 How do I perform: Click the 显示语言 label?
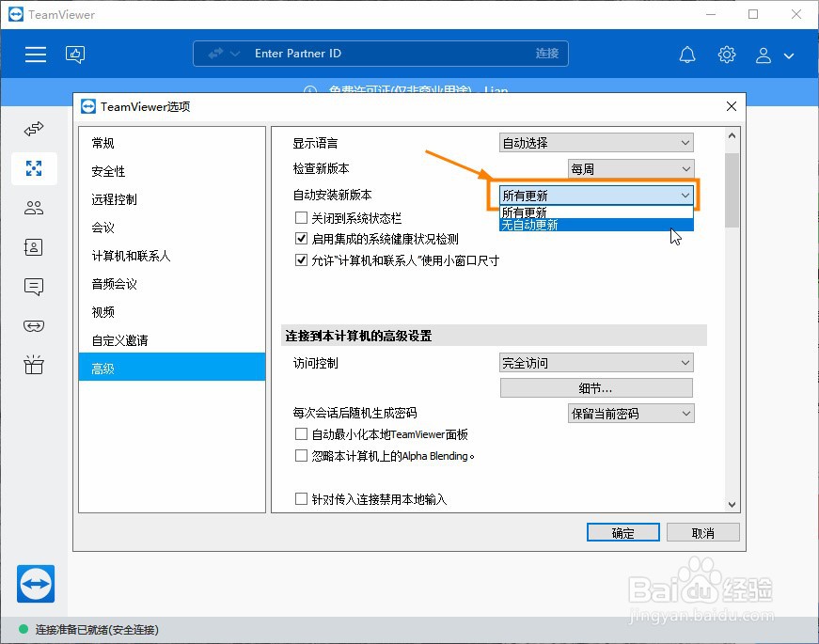315,143
